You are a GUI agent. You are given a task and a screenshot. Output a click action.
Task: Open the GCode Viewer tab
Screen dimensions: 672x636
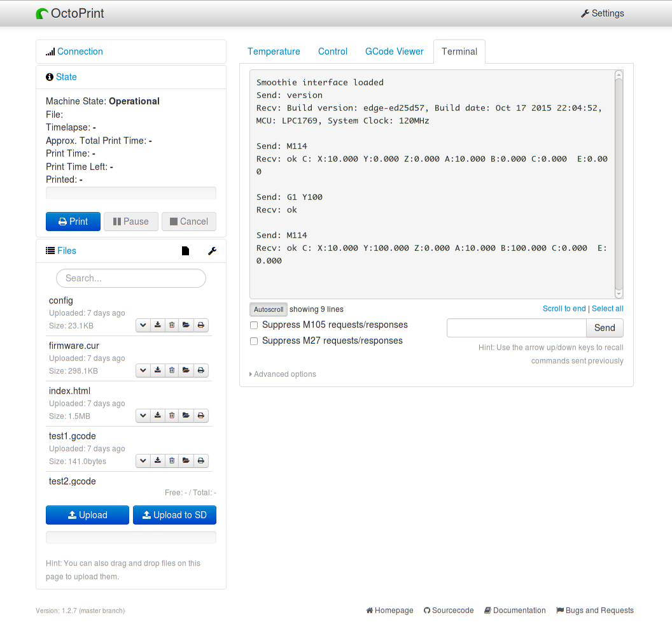pyautogui.click(x=394, y=52)
